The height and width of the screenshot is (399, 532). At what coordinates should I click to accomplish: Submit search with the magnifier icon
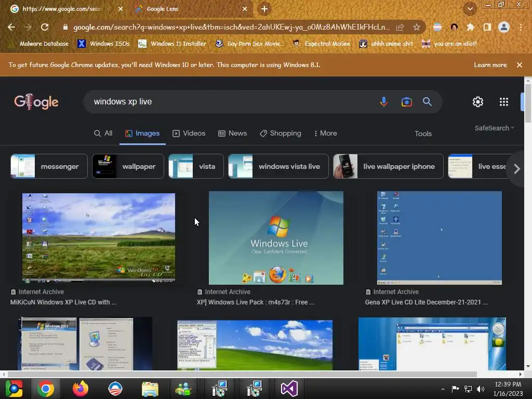tap(427, 101)
